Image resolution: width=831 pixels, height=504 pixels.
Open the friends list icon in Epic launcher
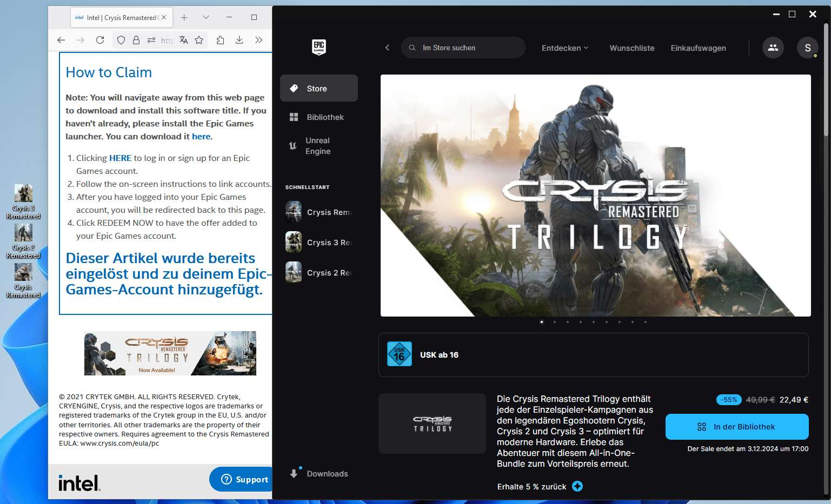[x=773, y=48]
